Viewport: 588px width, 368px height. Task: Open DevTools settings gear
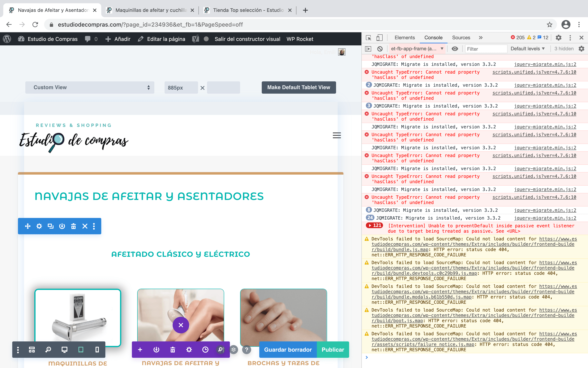(559, 38)
